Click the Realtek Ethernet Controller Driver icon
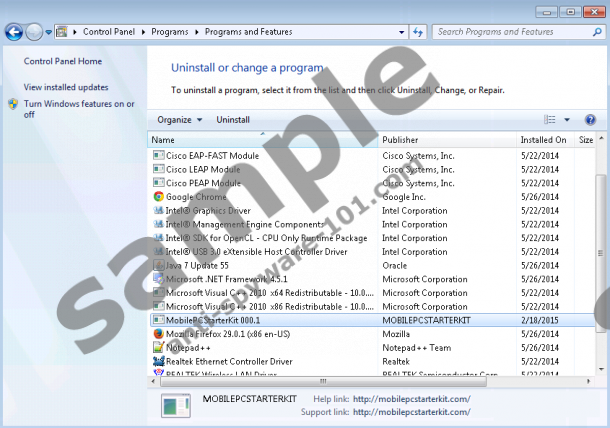 point(158,362)
